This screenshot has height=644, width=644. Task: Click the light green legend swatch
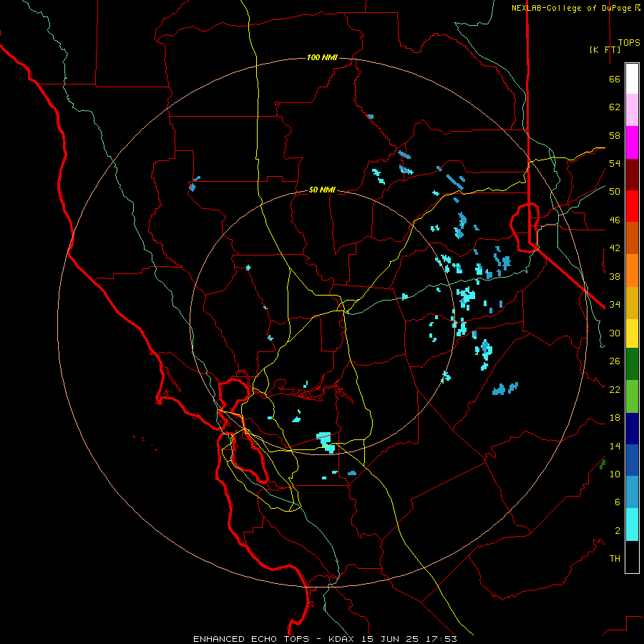[x=632, y=396]
